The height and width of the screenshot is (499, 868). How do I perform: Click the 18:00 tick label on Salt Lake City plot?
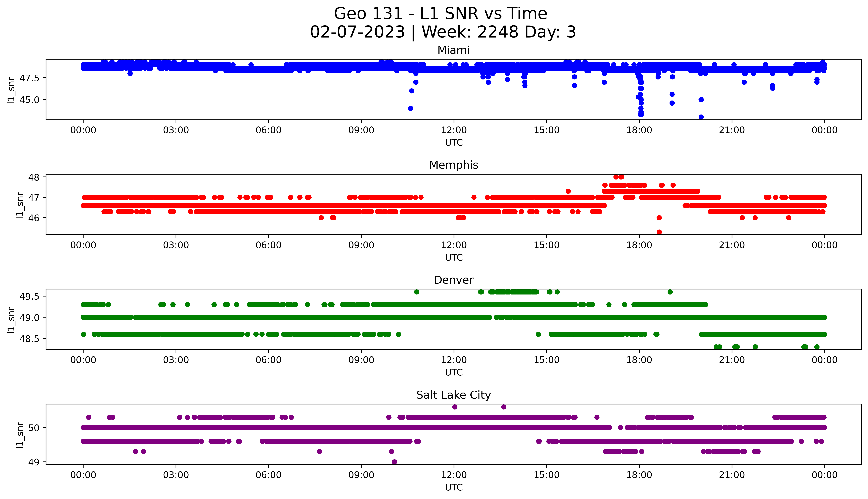pyautogui.click(x=639, y=475)
